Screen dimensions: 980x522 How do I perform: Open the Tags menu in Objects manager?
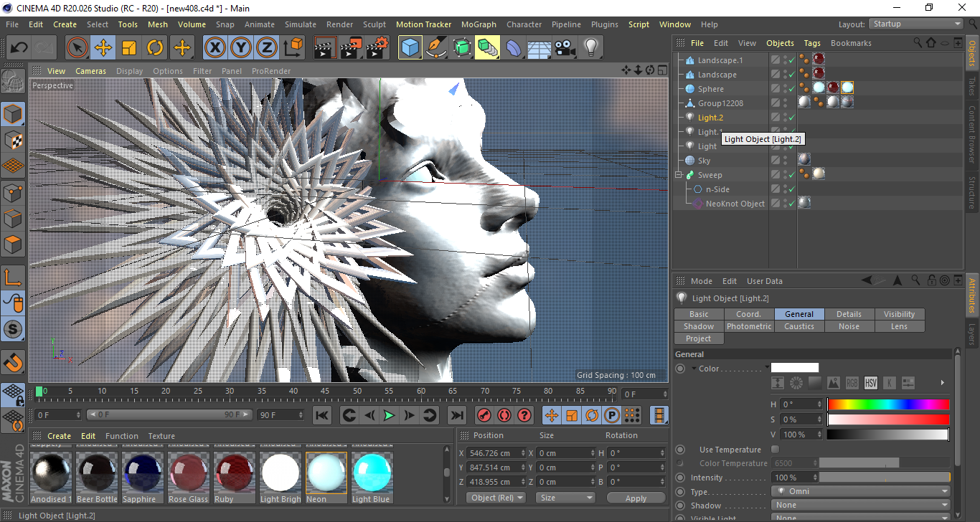812,43
